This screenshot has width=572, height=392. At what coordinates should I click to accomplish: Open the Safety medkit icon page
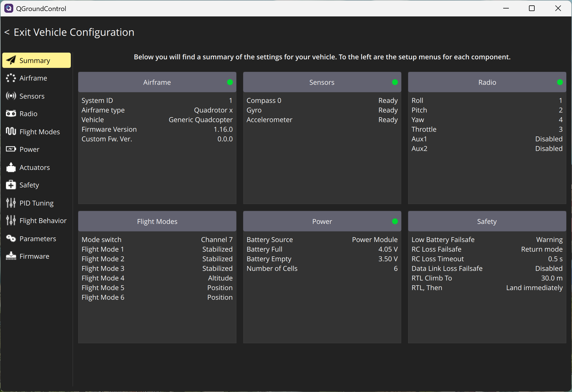tap(11, 185)
